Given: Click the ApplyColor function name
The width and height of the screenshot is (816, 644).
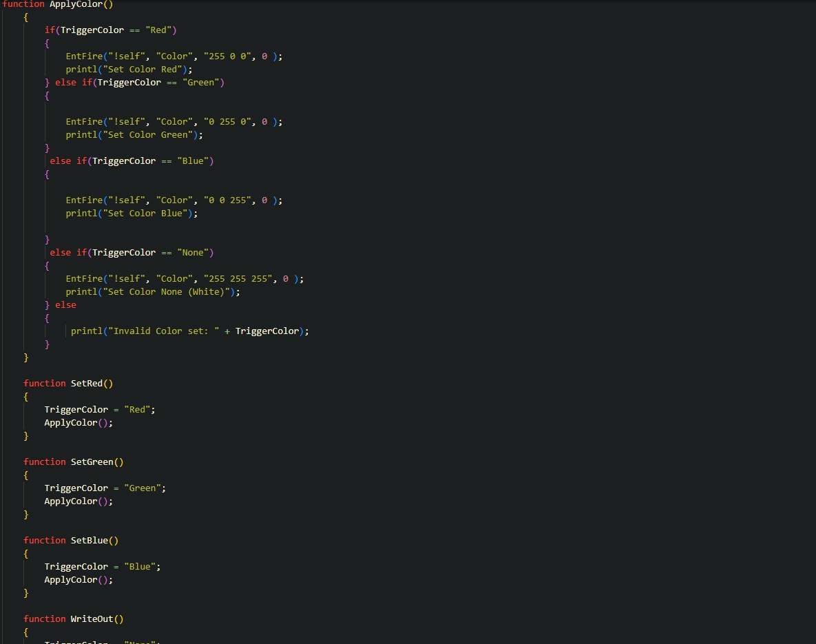Looking at the screenshot, I should (x=76, y=4).
